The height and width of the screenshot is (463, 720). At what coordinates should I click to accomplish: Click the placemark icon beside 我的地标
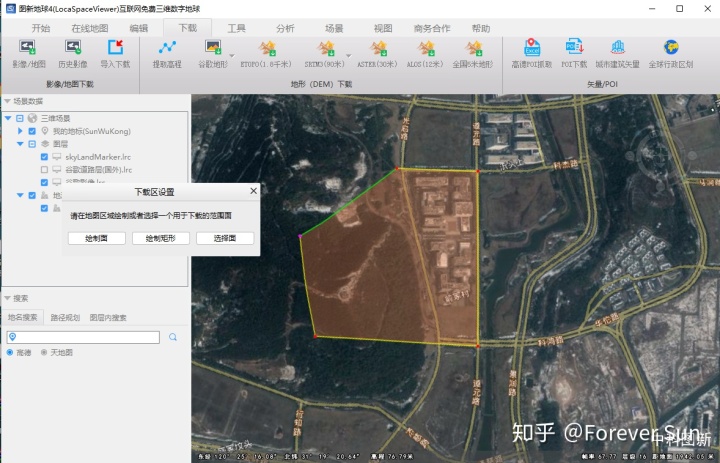coord(45,131)
